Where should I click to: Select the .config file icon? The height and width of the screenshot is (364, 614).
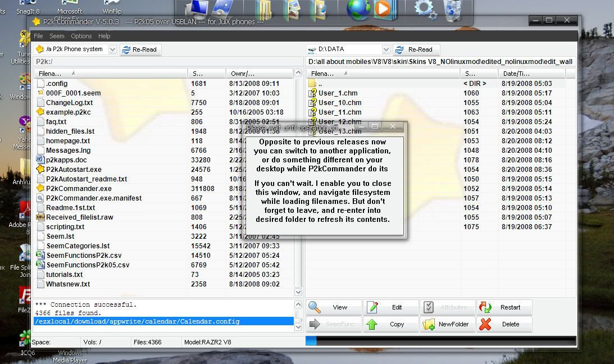coord(40,83)
